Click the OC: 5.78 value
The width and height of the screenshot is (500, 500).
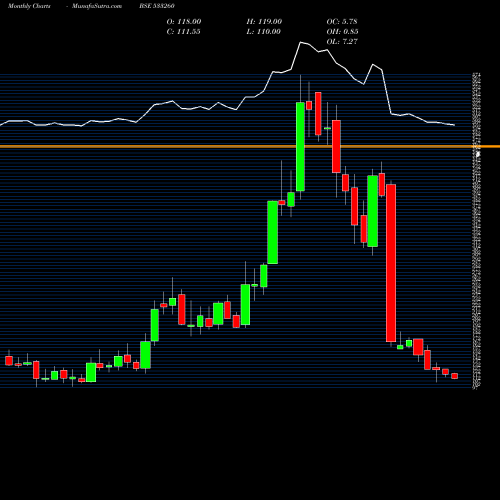pyautogui.click(x=342, y=22)
